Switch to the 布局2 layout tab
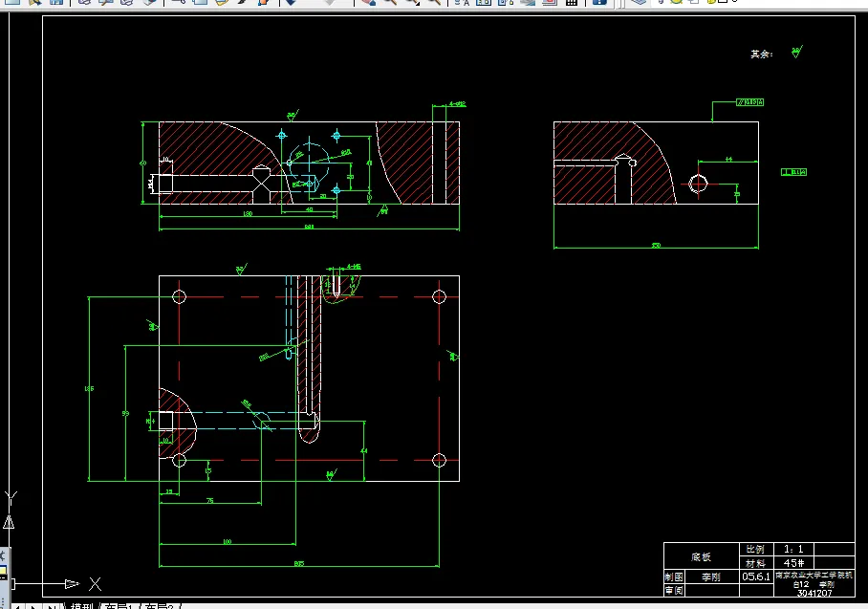 (x=160, y=606)
